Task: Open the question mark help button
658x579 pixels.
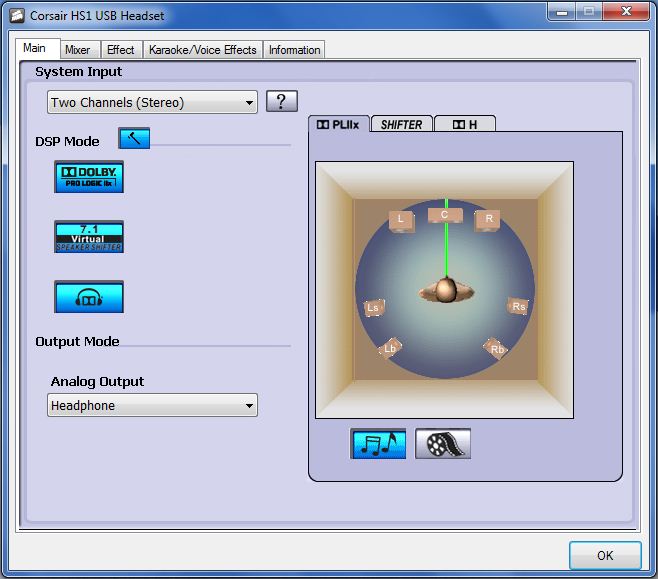Action: pyautogui.click(x=282, y=101)
